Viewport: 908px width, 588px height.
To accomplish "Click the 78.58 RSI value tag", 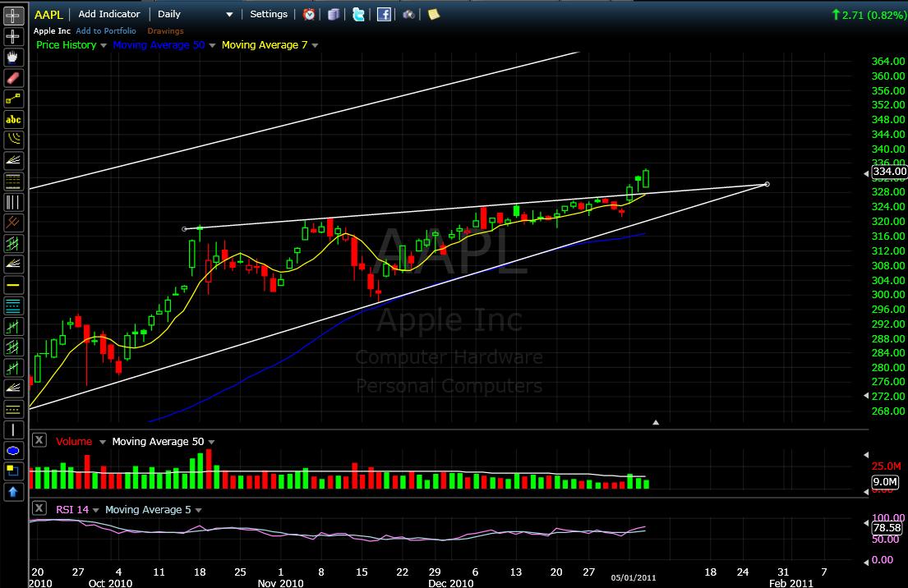I will coord(887,527).
